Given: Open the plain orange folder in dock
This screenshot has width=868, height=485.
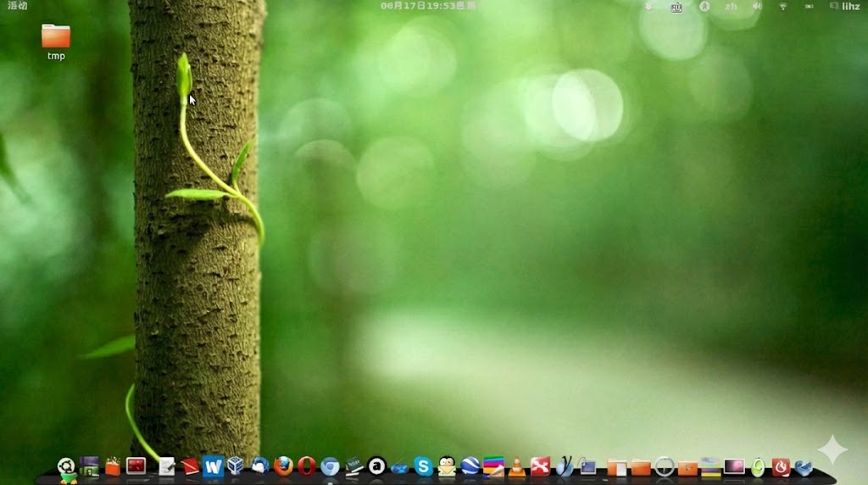Looking at the screenshot, I should point(641,468).
